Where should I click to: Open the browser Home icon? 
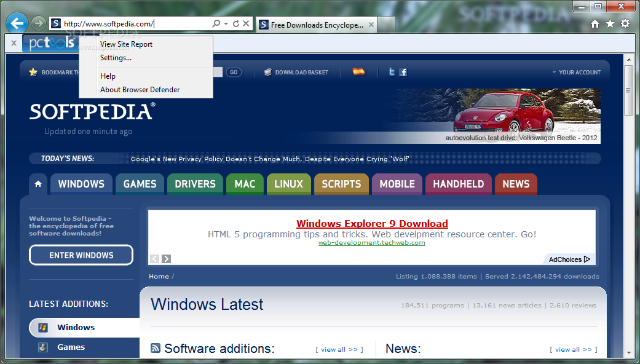tap(595, 24)
